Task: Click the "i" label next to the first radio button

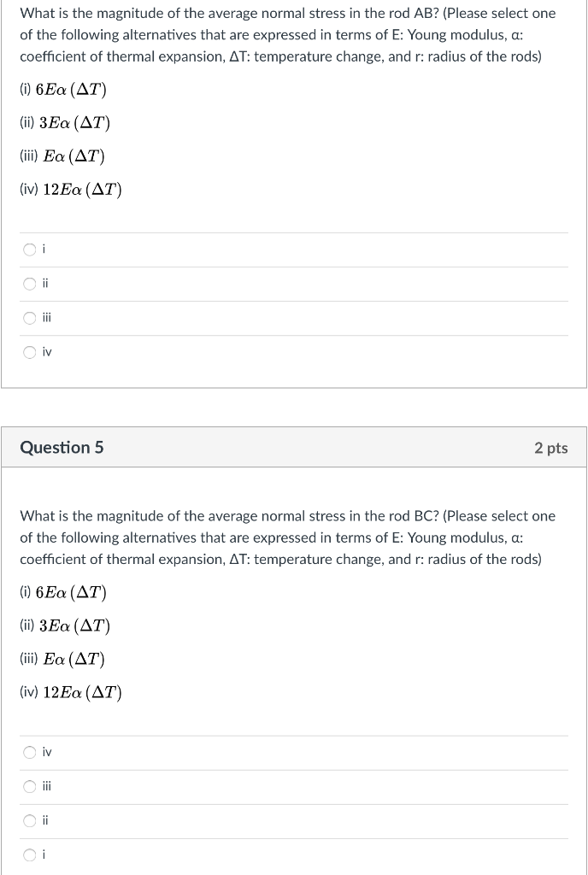Action: (44, 250)
